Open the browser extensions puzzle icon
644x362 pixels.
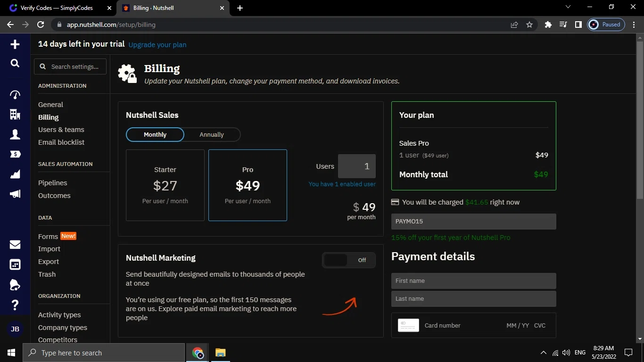548,25
